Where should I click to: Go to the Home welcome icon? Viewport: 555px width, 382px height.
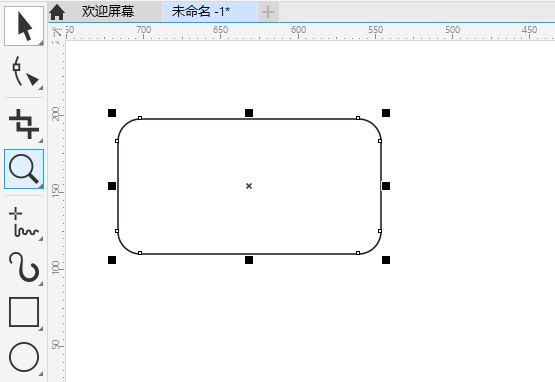pyautogui.click(x=57, y=12)
